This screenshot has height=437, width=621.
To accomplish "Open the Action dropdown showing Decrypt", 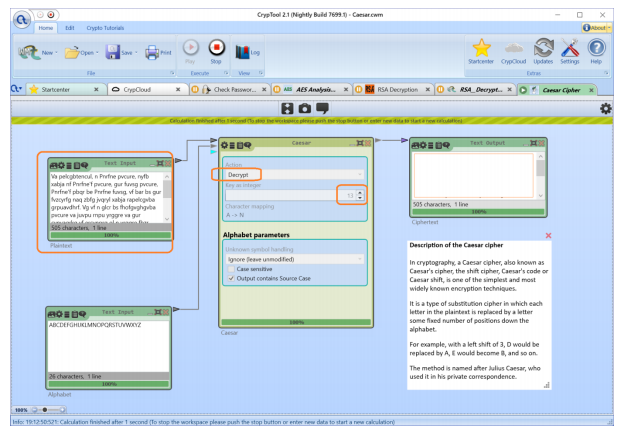I will point(294,175).
